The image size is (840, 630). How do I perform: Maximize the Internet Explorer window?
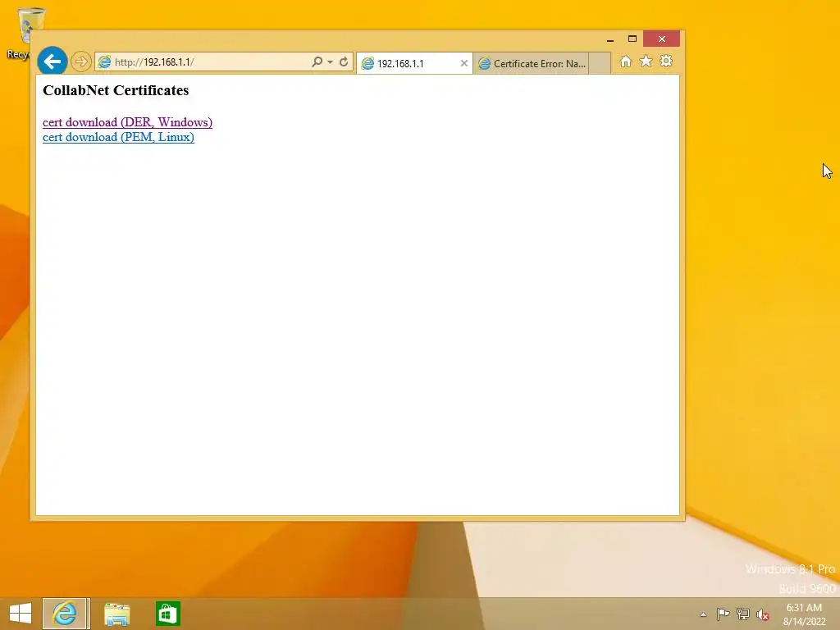(632, 39)
